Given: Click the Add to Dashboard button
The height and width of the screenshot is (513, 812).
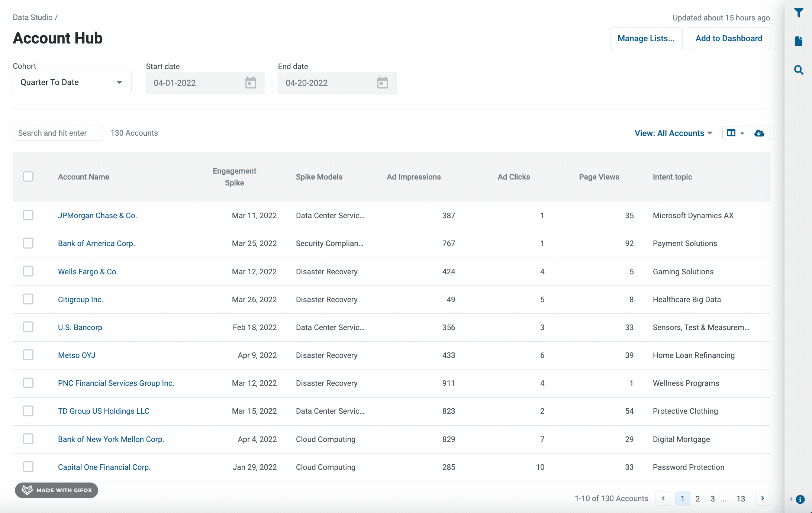Looking at the screenshot, I should point(729,38).
